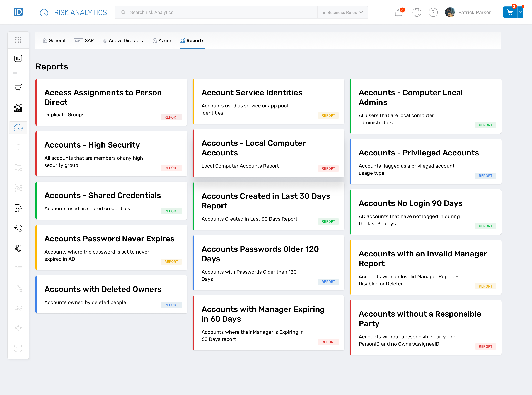Click the user access review icon in sidebar

click(x=18, y=228)
